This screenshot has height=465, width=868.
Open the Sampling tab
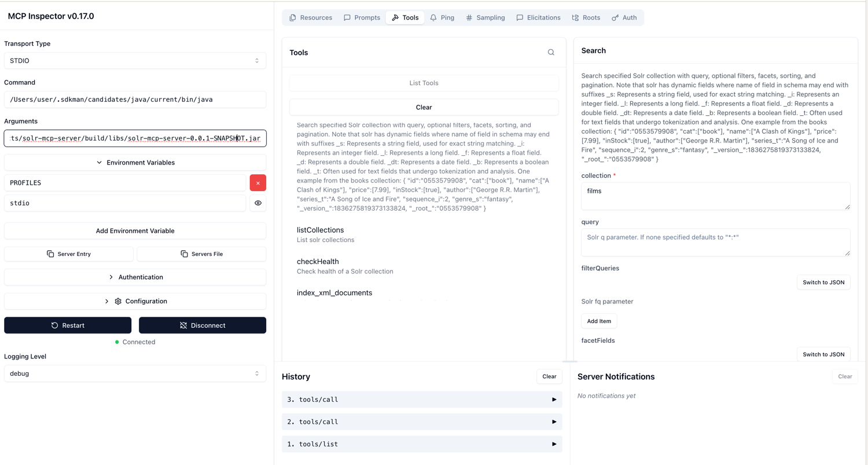[x=486, y=18]
